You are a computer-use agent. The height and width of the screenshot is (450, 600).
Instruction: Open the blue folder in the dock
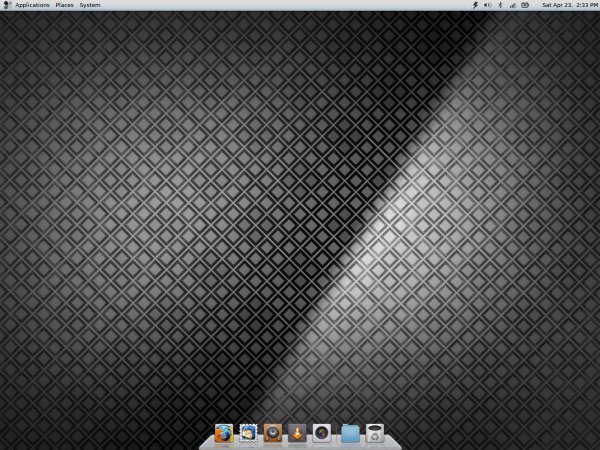click(350, 434)
